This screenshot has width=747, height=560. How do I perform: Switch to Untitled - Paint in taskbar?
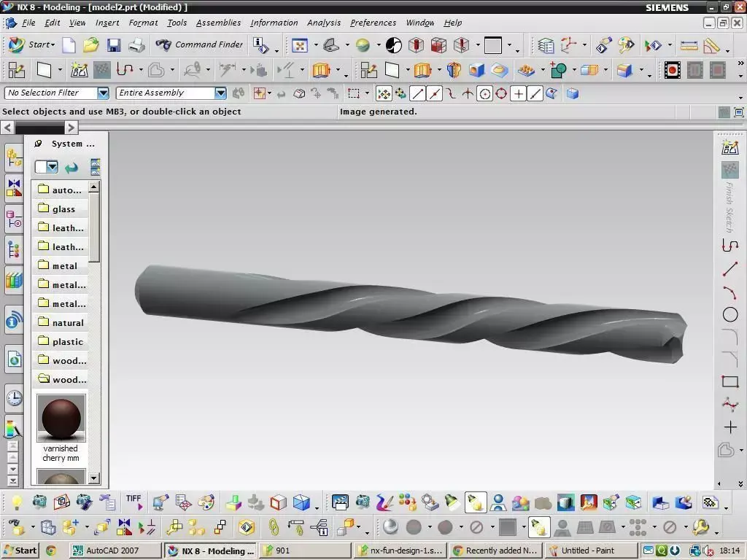click(x=590, y=551)
